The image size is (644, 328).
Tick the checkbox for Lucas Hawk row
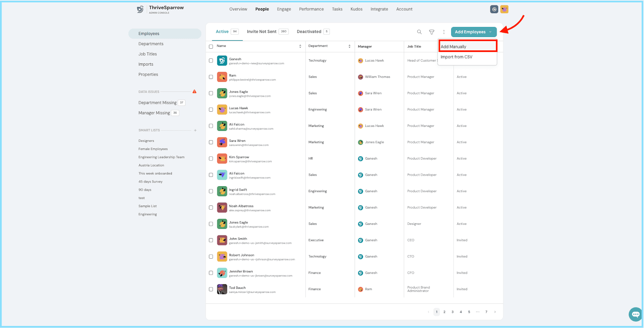pyautogui.click(x=211, y=110)
